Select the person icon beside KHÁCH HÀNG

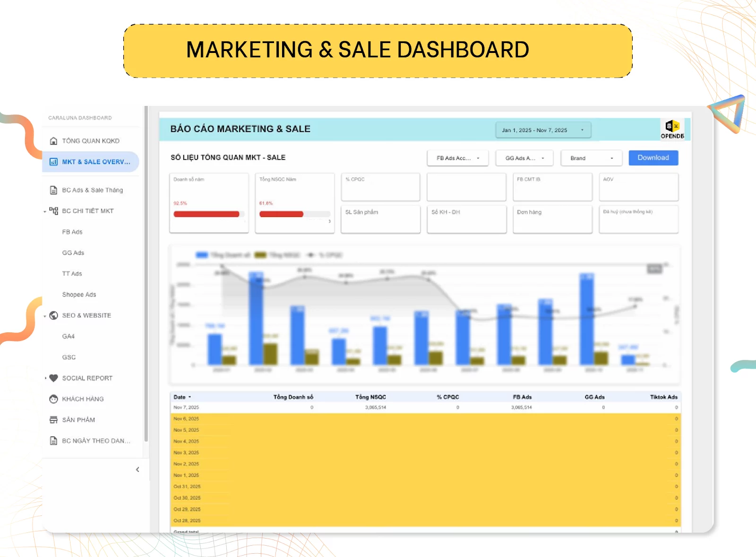[x=53, y=399]
